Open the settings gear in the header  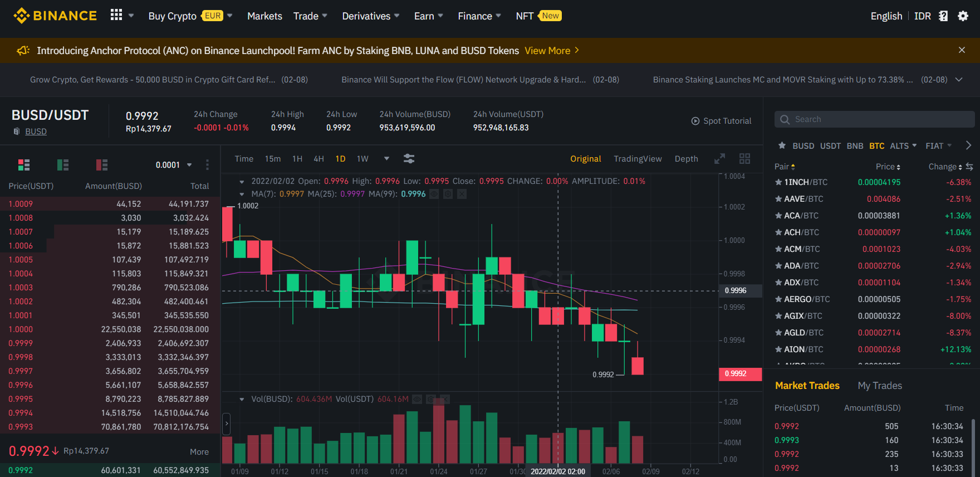click(963, 16)
